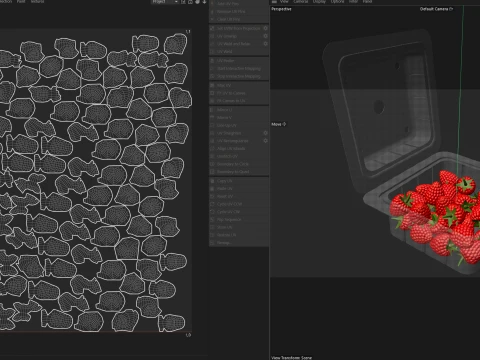Open the UV Weld and Relax options gear
Image resolution: width=480 pixels, height=360 pixels.
tap(266, 44)
